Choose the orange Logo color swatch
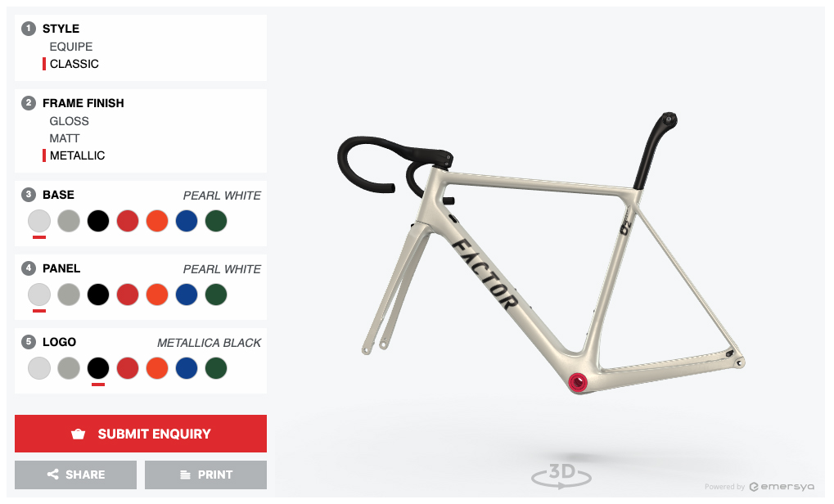Viewport: 834px width, 504px height. [x=157, y=368]
